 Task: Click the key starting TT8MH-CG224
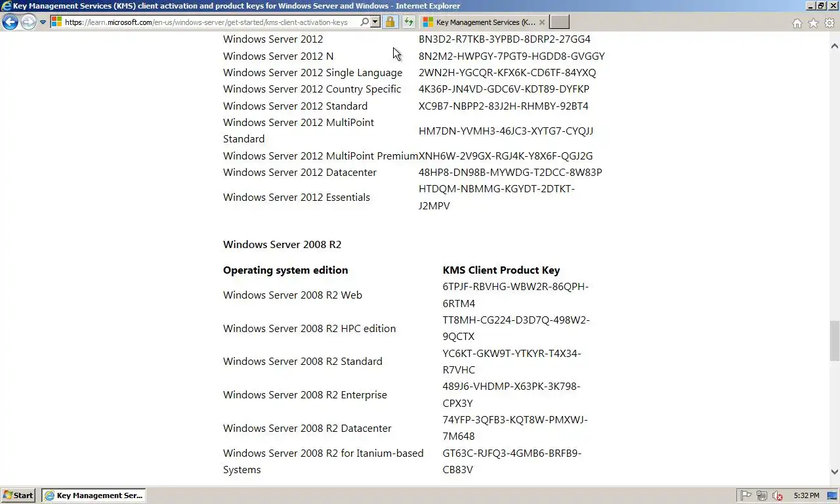click(516, 329)
